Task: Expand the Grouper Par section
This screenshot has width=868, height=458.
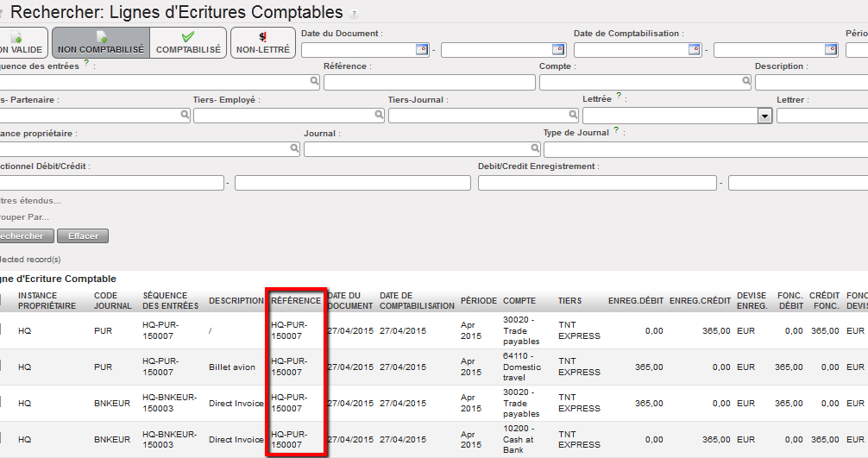Action: (24, 216)
